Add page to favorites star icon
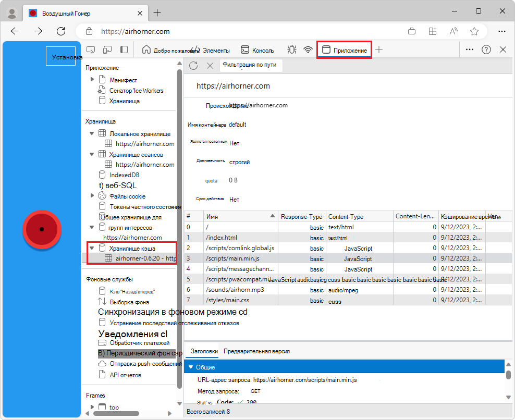The width and height of the screenshot is (515, 420). (474, 31)
